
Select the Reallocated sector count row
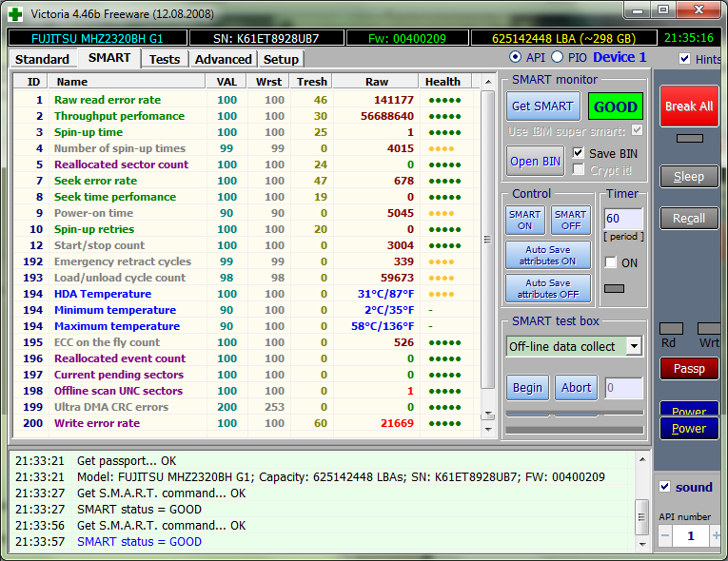pos(246,164)
